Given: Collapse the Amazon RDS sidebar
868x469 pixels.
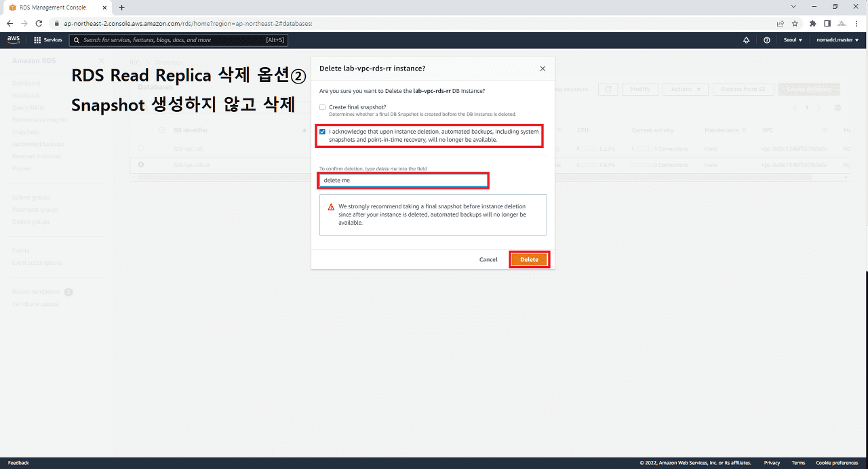Looking at the screenshot, I should click(102, 61).
